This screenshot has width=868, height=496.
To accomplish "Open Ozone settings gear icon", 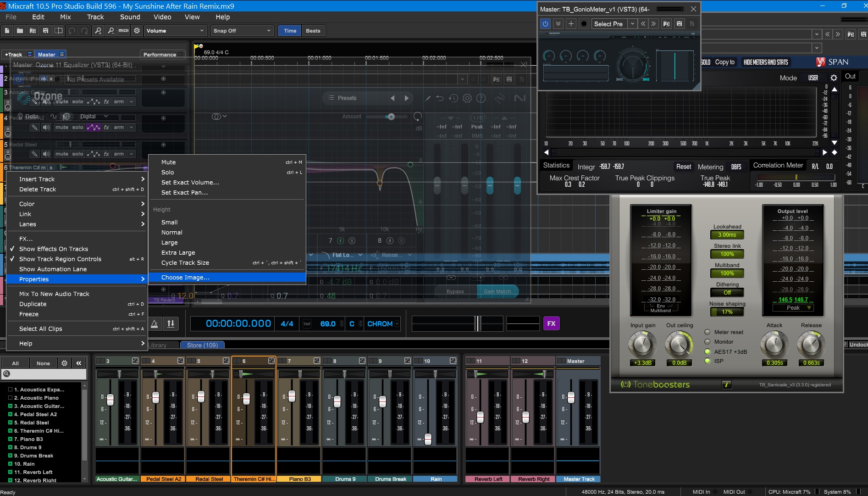I will (x=467, y=98).
